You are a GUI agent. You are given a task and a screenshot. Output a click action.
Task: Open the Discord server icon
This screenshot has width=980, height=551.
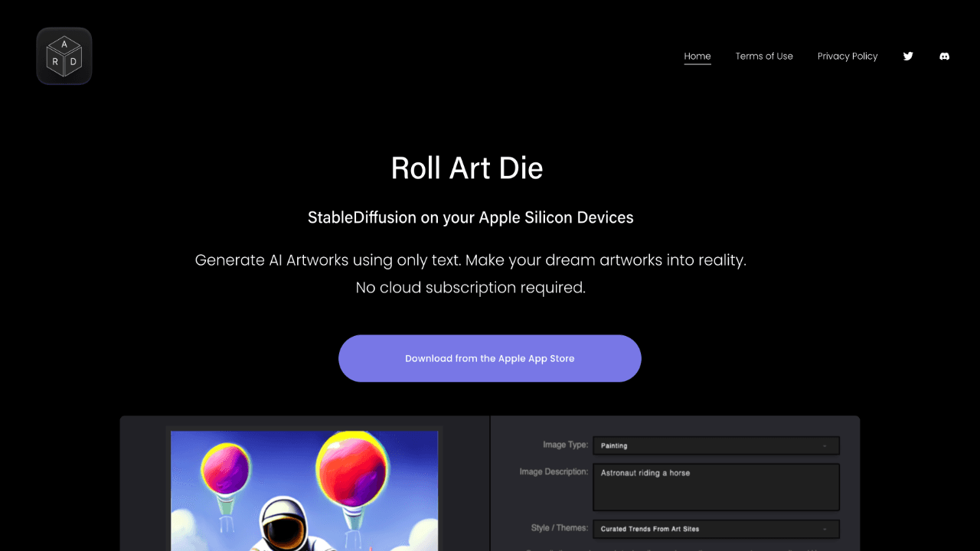(x=944, y=56)
